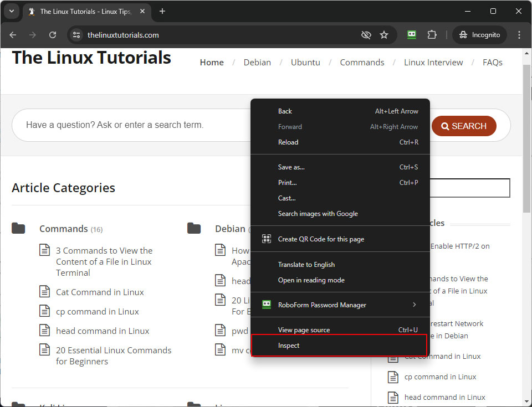Click the Commands category folder icon
Viewport: 532px width, 407px height.
click(18, 228)
